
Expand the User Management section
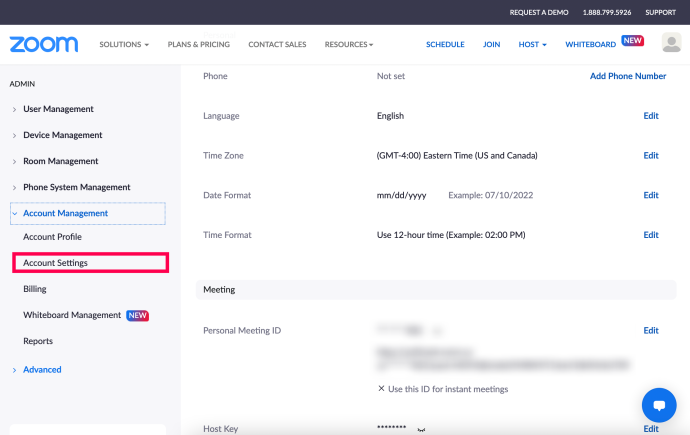(58, 109)
